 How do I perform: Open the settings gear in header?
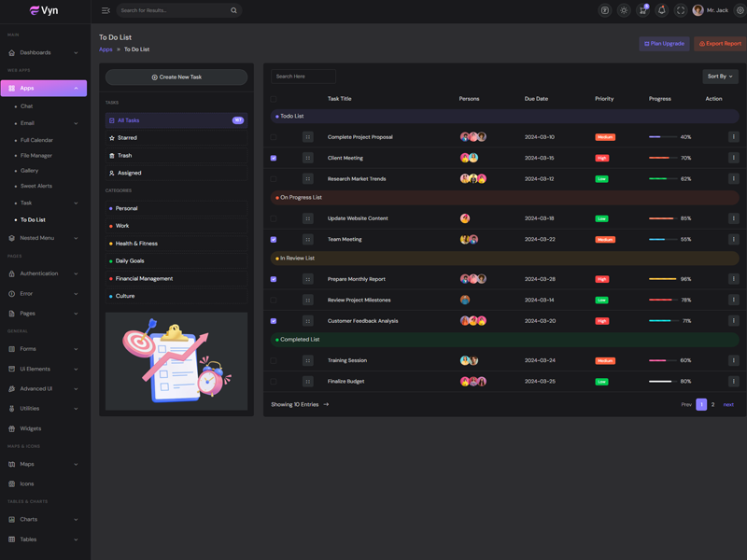coord(740,10)
